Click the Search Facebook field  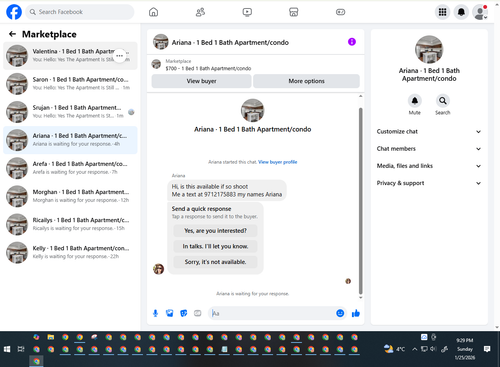click(80, 12)
